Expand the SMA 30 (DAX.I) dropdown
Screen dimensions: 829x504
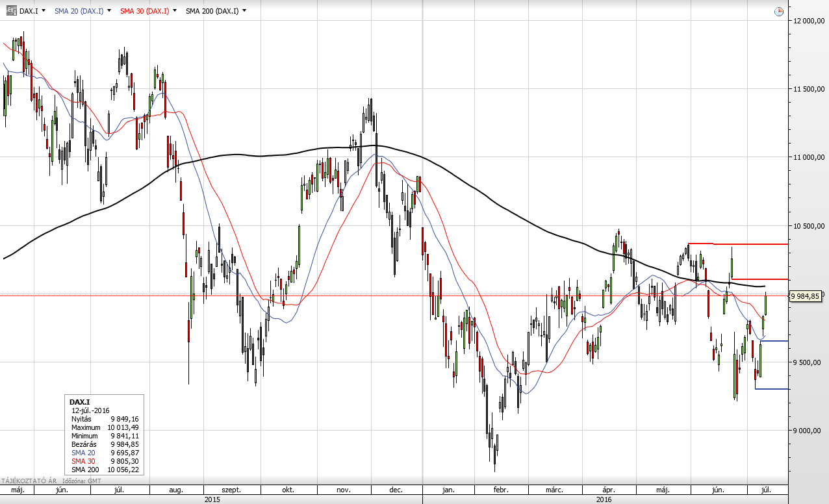pyautogui.click(x=176, y=11)
